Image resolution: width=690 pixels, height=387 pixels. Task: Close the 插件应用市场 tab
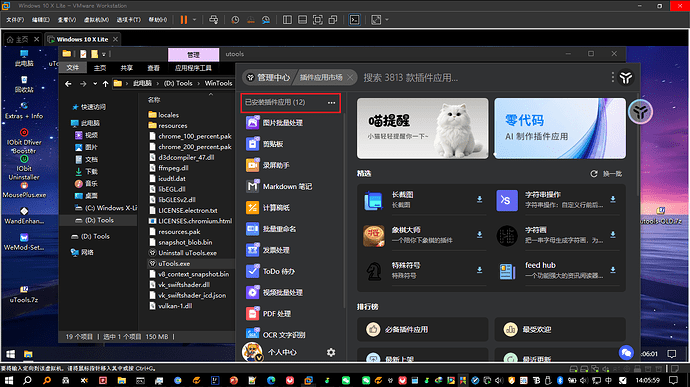pyautogui.click(x=350, y=77)
